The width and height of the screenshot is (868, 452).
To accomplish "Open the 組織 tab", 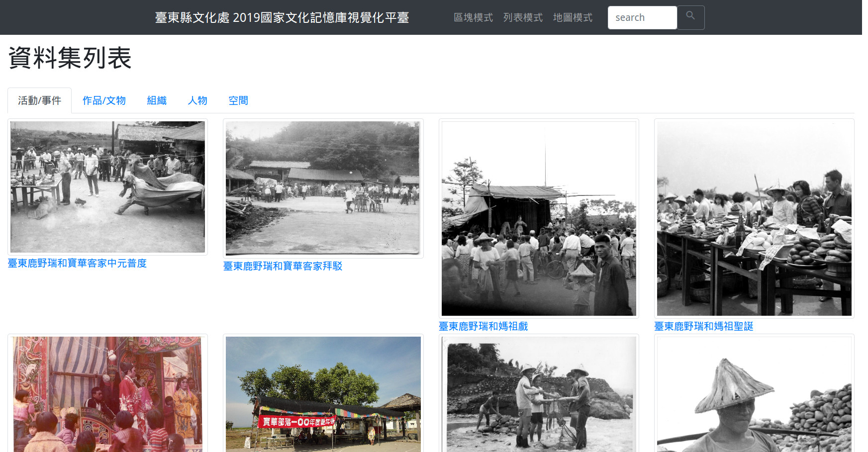I will click(157, 100).
